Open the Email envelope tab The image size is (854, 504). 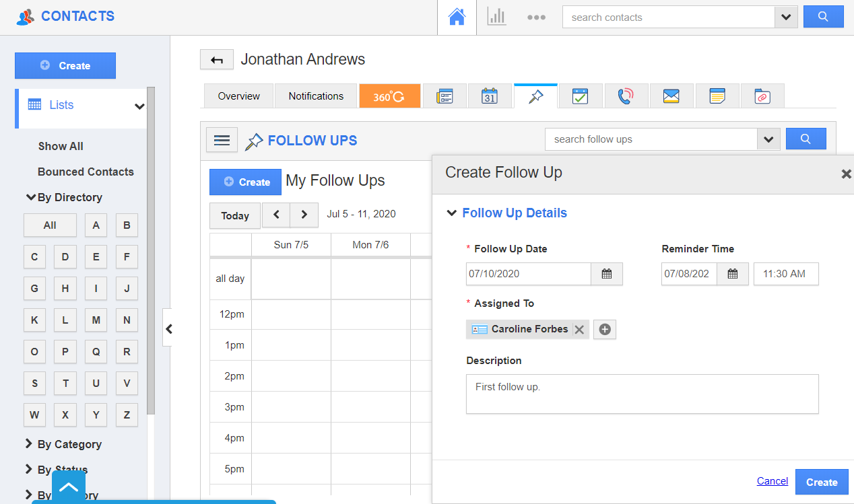point(671,96)
